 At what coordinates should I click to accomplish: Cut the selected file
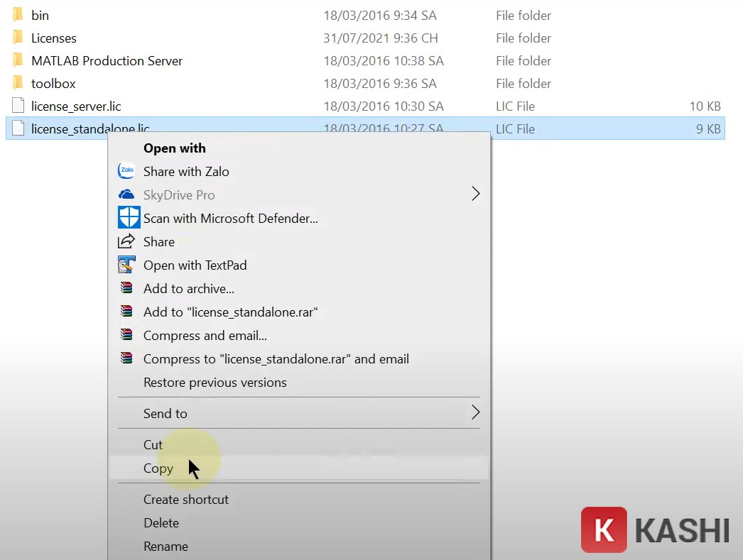[x=153, y=444]
